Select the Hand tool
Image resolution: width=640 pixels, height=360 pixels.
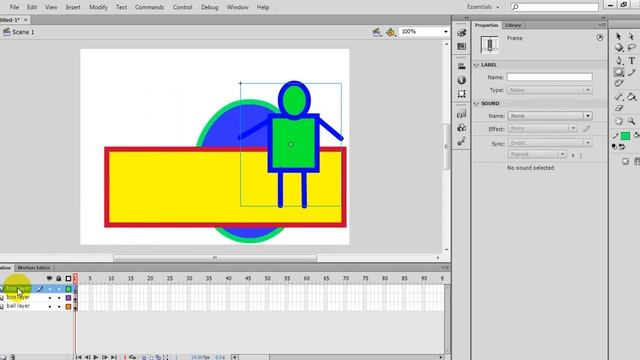[x=619, y=121]
